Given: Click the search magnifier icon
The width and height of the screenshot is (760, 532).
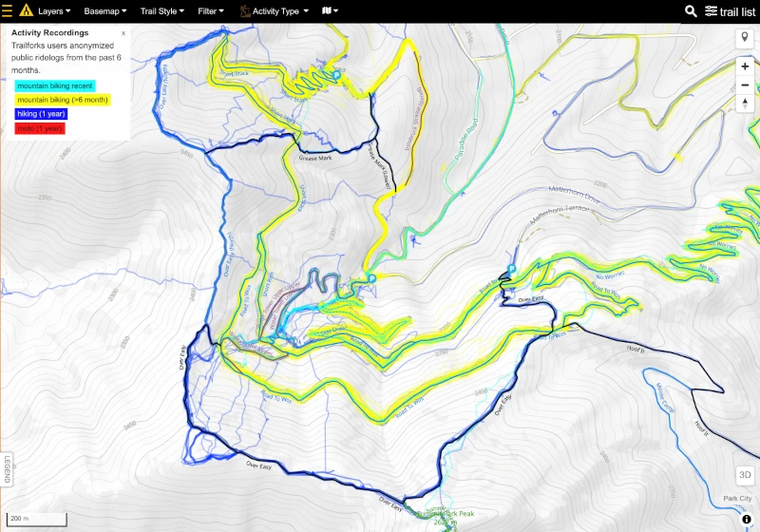Looking at the screenshot, I should (691, 11).
